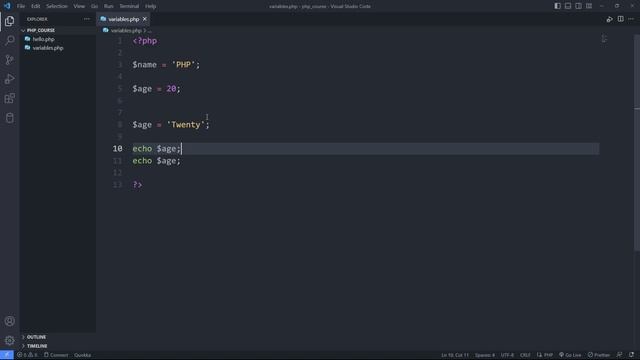Collapse the PHP_COURSE folder
The width and height of the screenshot is (640, 360).
(23, 30)
